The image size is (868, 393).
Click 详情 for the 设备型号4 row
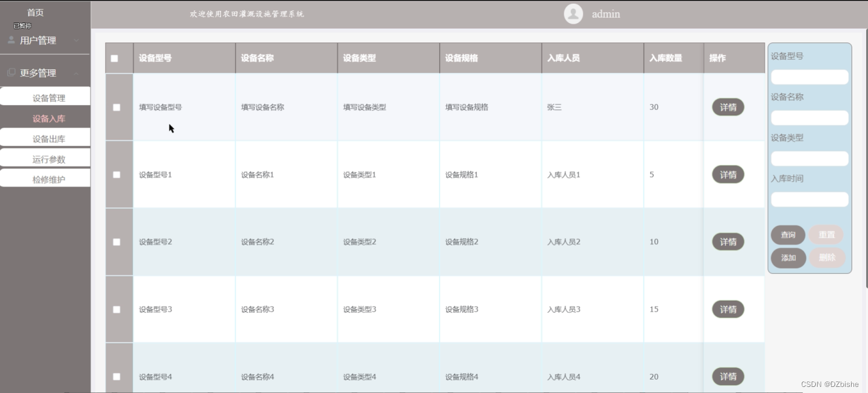pyautogui.click(x=728, y=377)
